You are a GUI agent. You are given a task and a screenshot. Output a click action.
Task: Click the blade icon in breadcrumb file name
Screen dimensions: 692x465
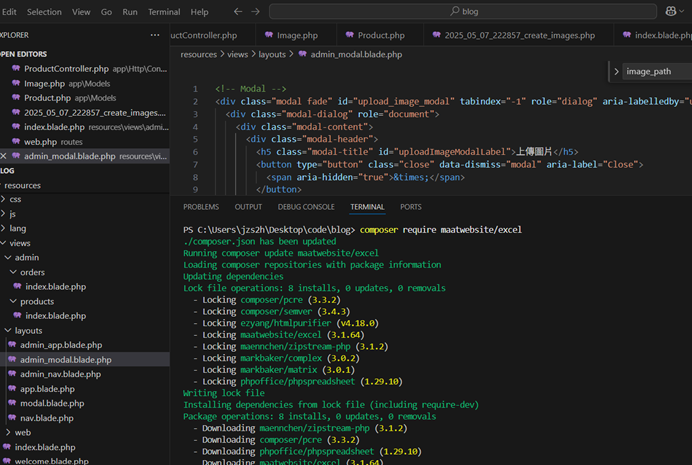[x=302, y=54]
